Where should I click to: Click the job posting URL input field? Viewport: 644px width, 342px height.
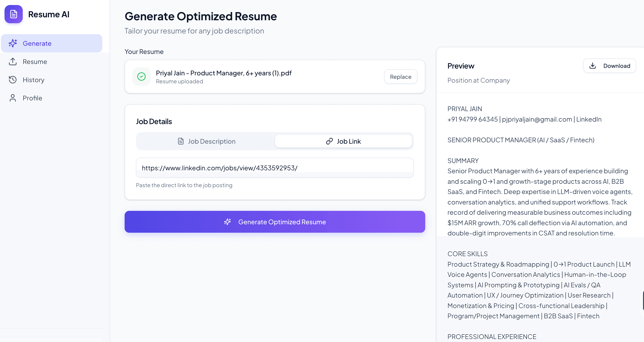274,168
